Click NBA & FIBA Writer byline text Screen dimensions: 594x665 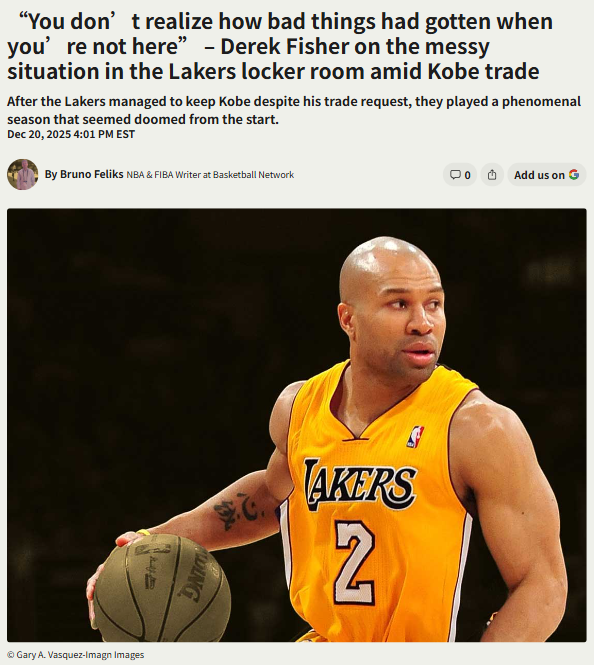210,175
